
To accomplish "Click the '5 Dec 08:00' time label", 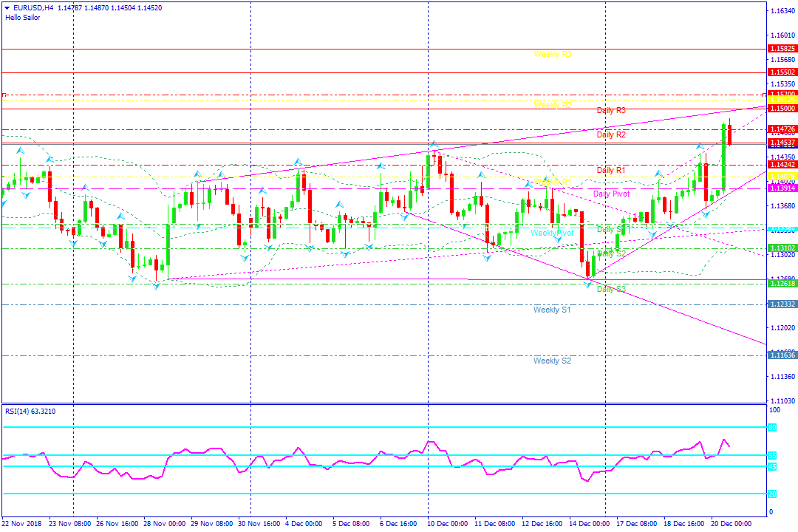I will click(x=351, y=523).
